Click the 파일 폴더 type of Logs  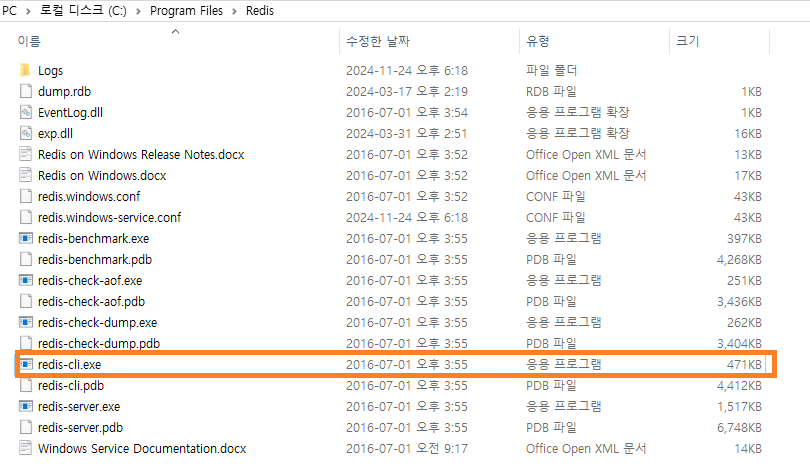click(x=551, y=70)
